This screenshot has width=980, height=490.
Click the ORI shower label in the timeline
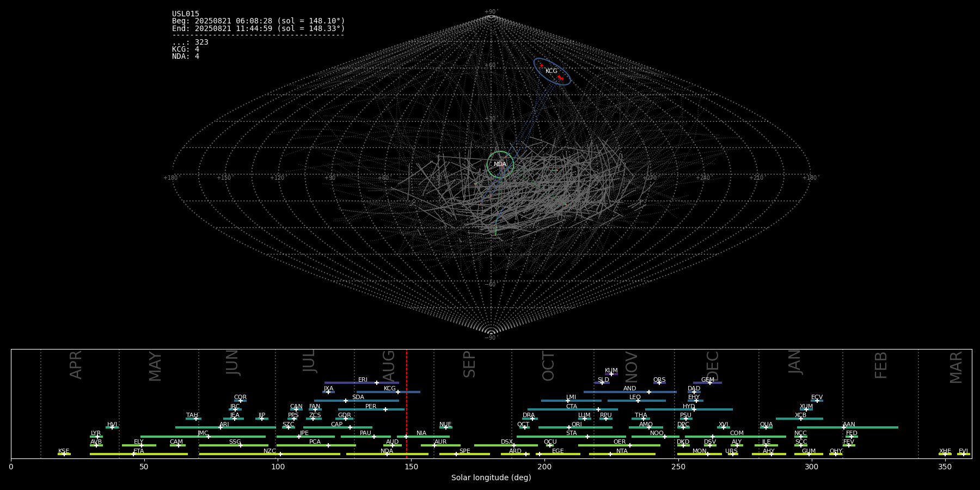coord(577,425)
